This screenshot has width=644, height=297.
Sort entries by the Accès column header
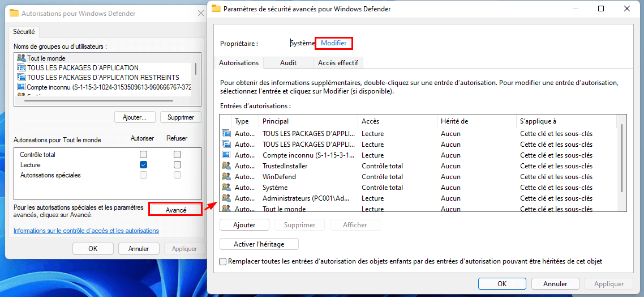(x=397, y=121)
